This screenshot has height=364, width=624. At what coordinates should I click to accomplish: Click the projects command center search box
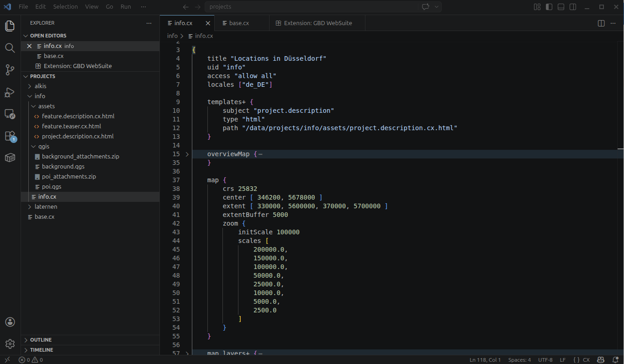(312, 7)
